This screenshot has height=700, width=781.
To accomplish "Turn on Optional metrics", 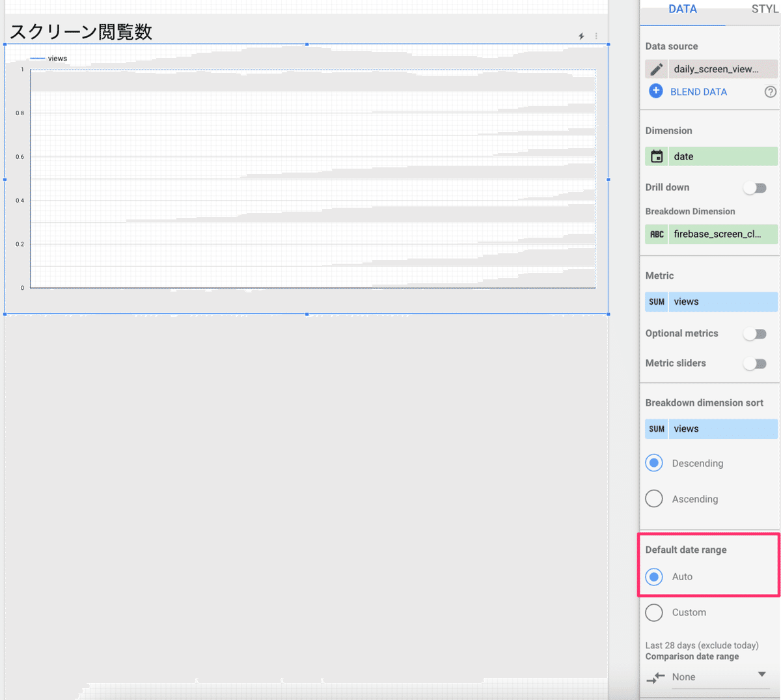I will pos(755,333).
